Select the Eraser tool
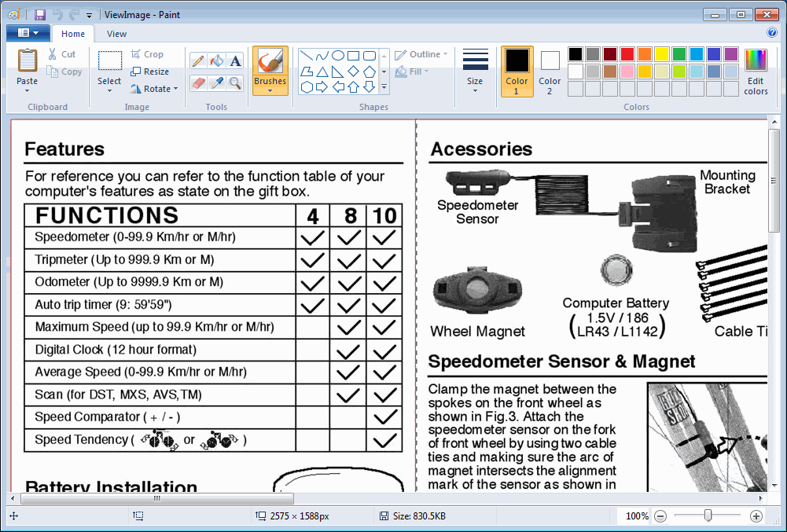787x532 pixels. [199, 83]
